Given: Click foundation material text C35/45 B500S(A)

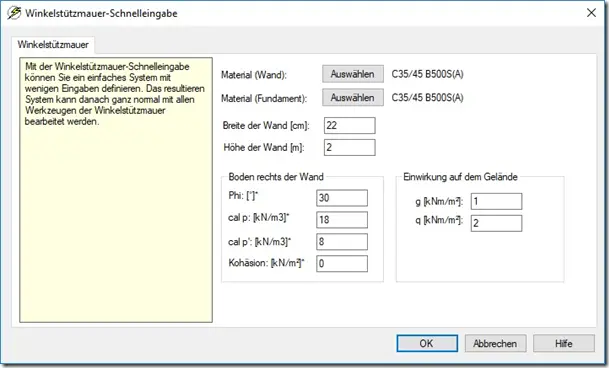Looking at the screenshot, I should click(x=427, y=98).
